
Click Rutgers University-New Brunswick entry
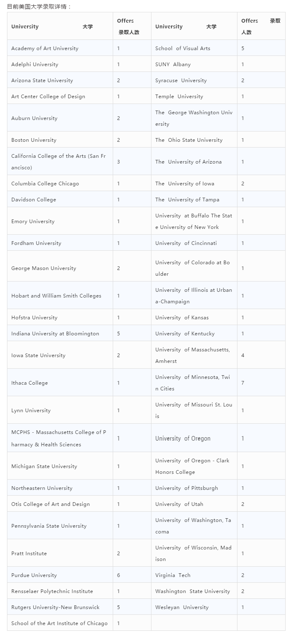click(x=60, y=607)
